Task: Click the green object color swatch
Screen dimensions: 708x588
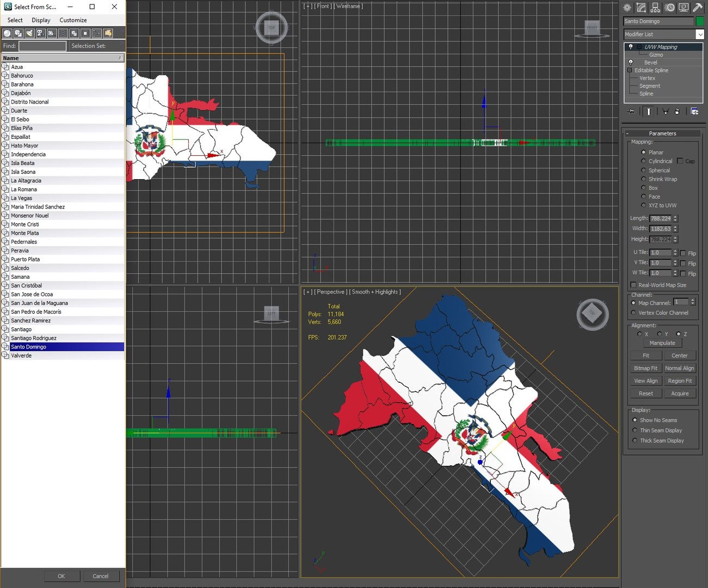Action: click(x=700, y=21)
